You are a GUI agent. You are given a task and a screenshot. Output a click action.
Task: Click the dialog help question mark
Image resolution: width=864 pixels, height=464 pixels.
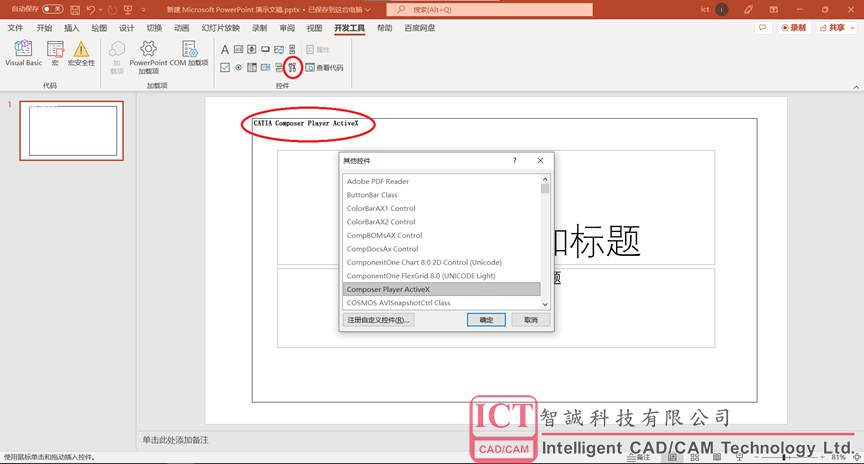pyautogui.click(x=515, y=160)
